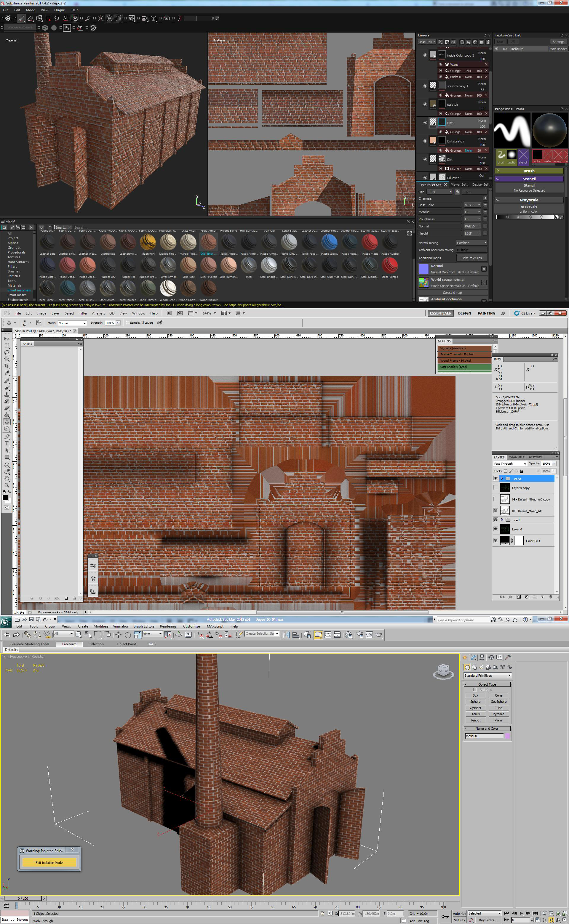Select the paint brush tool in Substance Painter

(21, 18)
